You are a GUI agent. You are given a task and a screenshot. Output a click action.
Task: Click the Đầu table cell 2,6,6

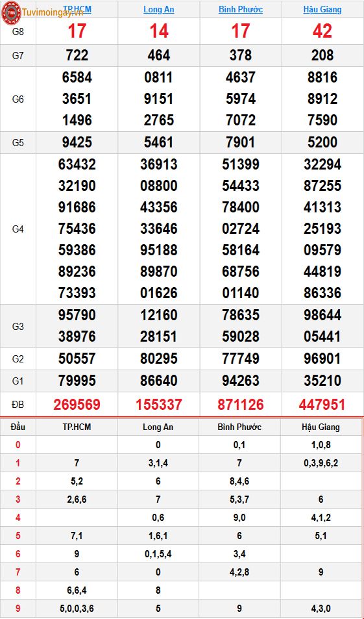pyautogui.click(x=77, y=499)
